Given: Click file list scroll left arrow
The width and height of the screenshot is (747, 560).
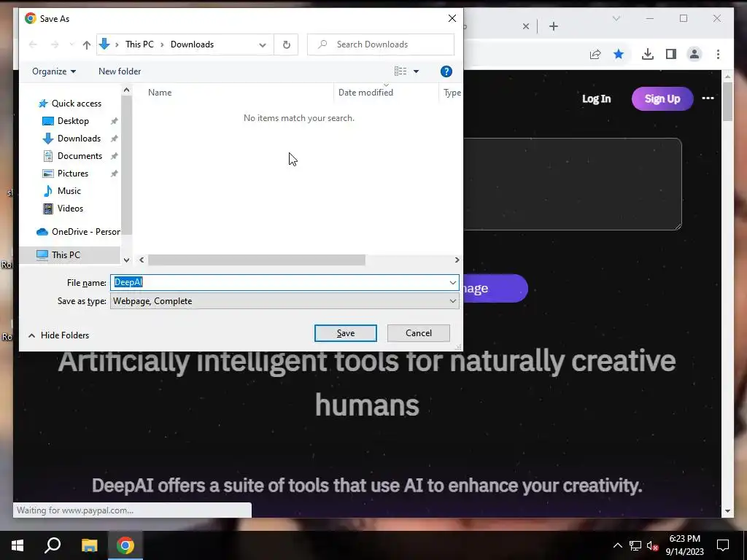Looking at the screenshot, I should point(142,260).
